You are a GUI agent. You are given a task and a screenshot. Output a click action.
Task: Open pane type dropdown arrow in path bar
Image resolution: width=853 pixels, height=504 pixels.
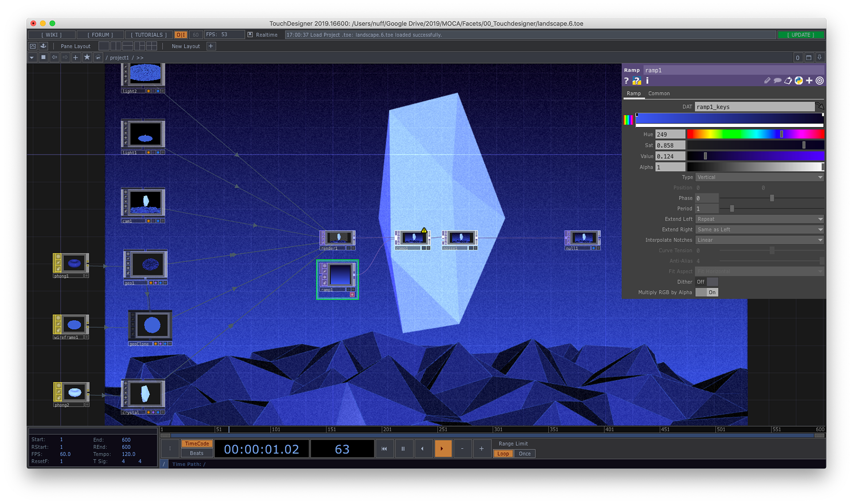click(32, 57)
